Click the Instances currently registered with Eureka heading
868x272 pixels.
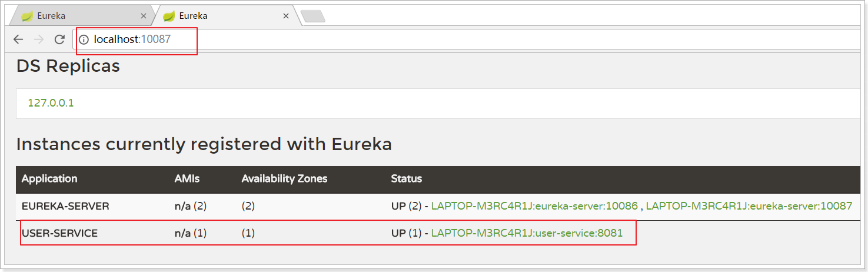(x=204, y=144)
